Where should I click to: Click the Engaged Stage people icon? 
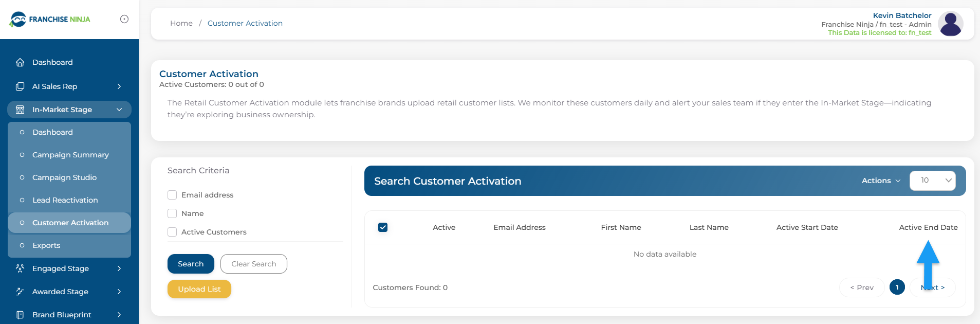click(20, 268)
